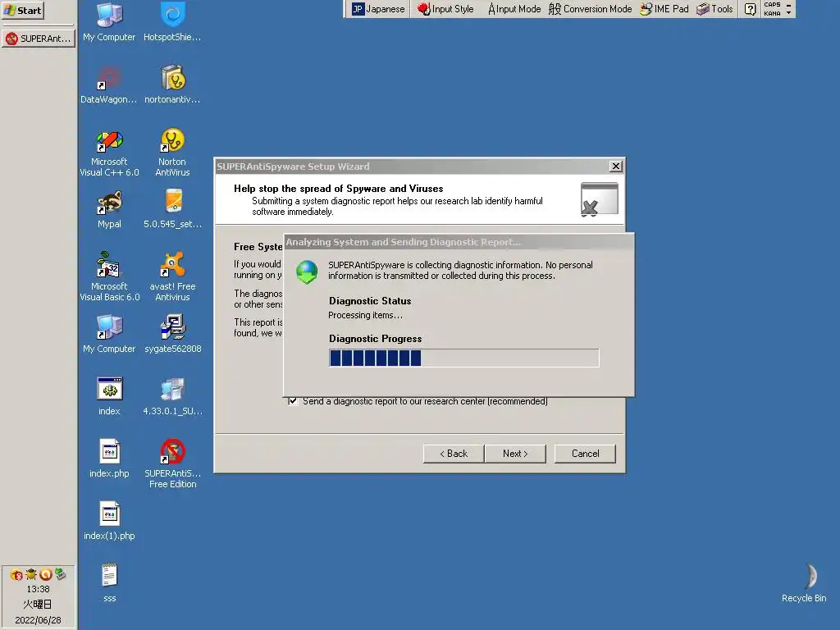Close the SUPERAntiSpyware Setup Wizard window
Screen dimensions: 840x630
tap(616, 166)
